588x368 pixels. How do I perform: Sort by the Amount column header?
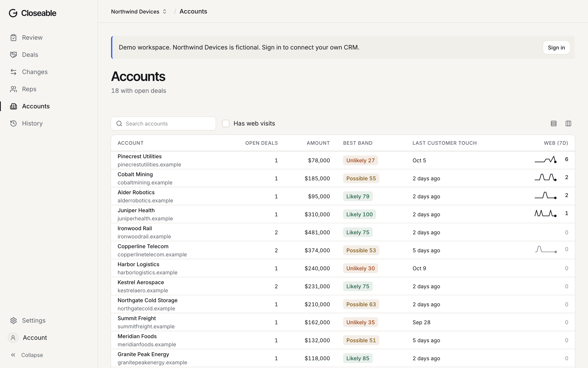coord(318,143)
